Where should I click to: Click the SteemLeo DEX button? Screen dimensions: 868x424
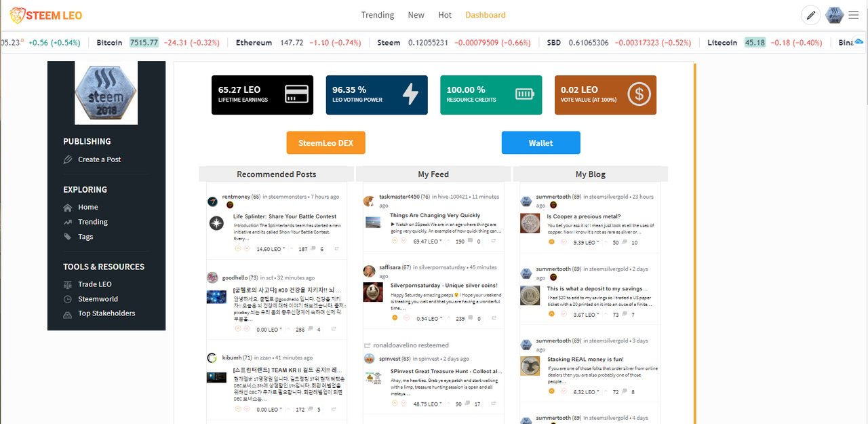[326, 143]
